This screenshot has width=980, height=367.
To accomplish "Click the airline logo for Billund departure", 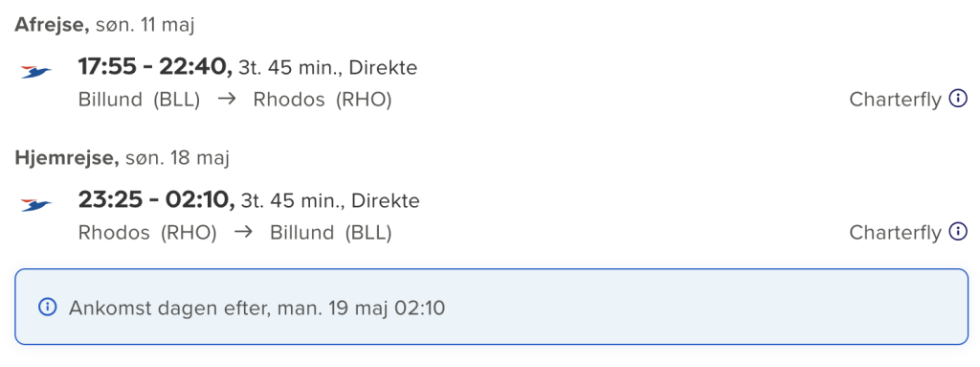I will click(x=36, y=73).
